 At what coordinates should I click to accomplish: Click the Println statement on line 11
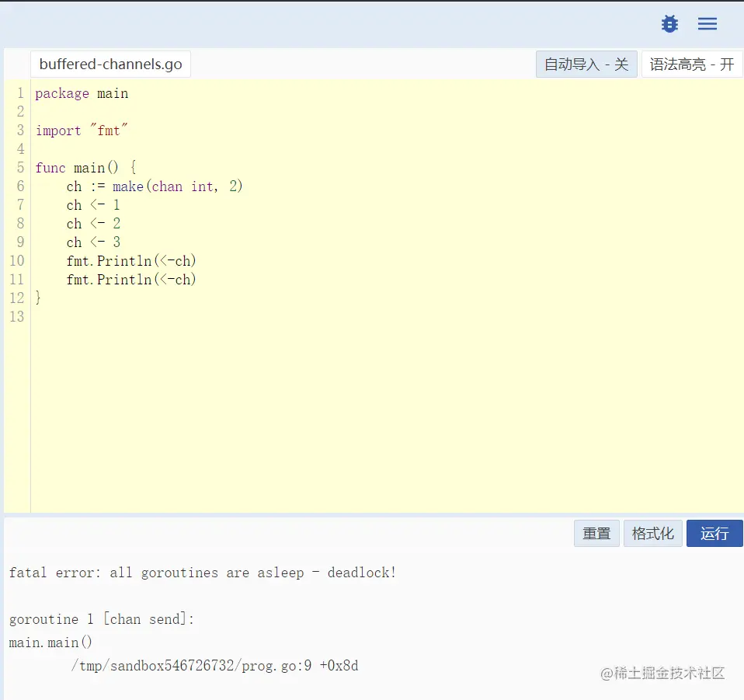[x=131, y=280]
